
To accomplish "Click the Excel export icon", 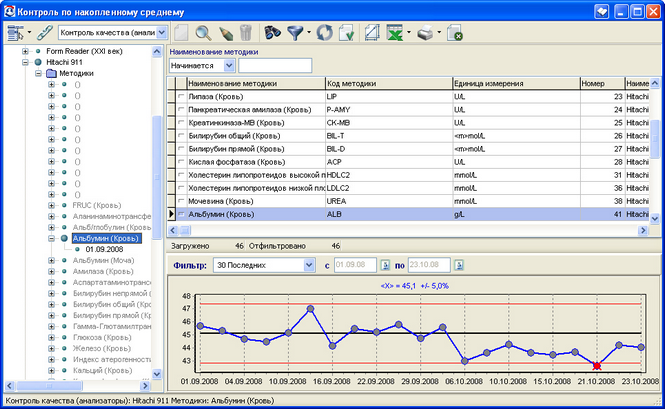I will pos(394,33).
